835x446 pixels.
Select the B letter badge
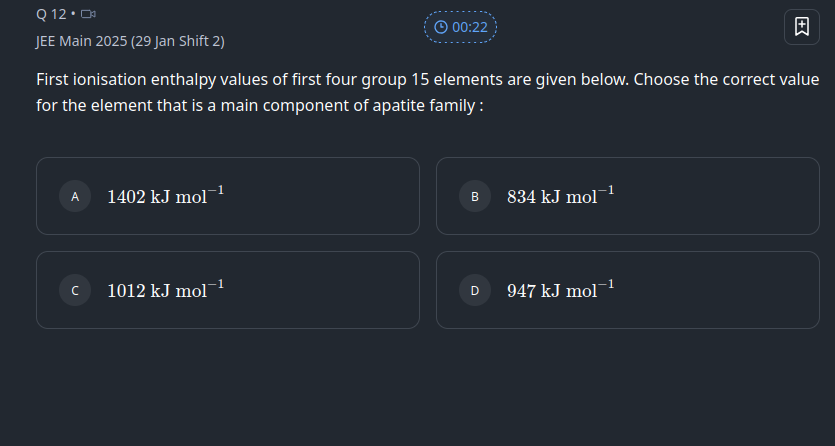pyautogui.click(x=475, y=197)
